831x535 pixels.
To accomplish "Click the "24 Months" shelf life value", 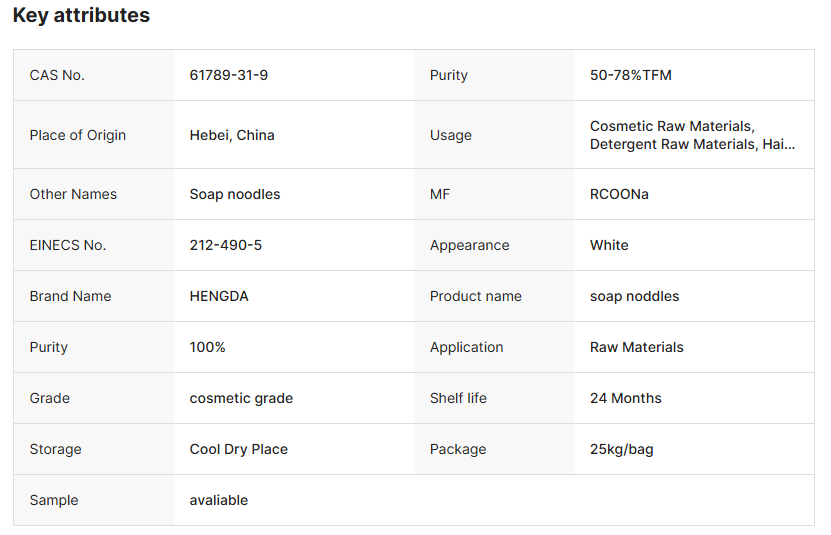I will click(626, 398).
